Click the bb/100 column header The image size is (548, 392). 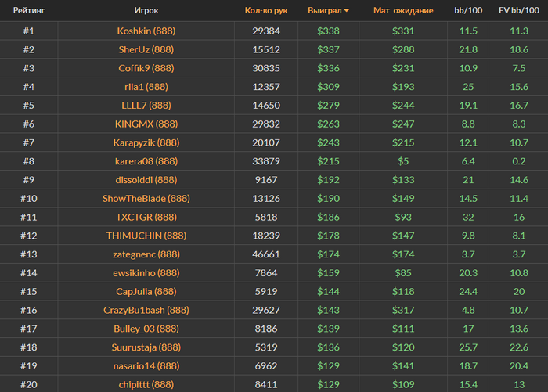tap(468, 10)
